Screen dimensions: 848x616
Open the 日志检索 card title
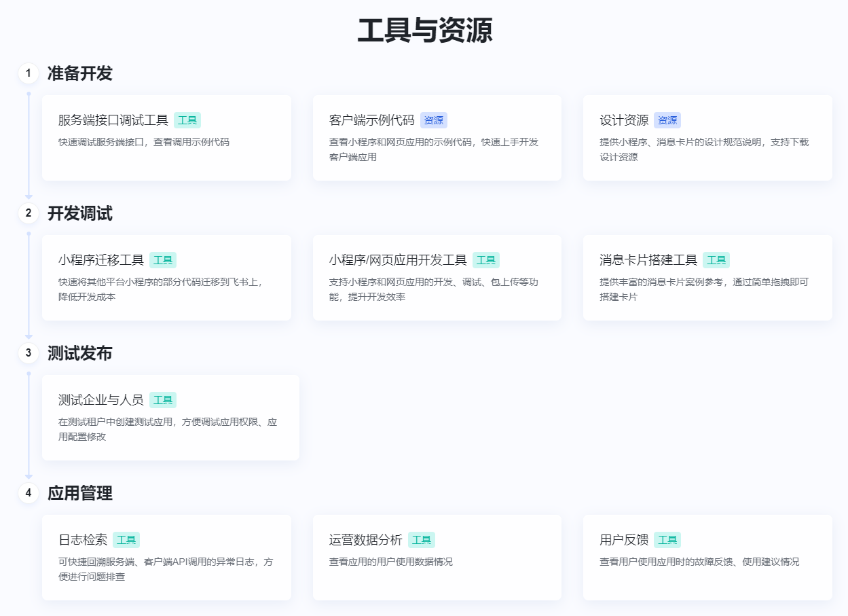(x=83, y=540)
